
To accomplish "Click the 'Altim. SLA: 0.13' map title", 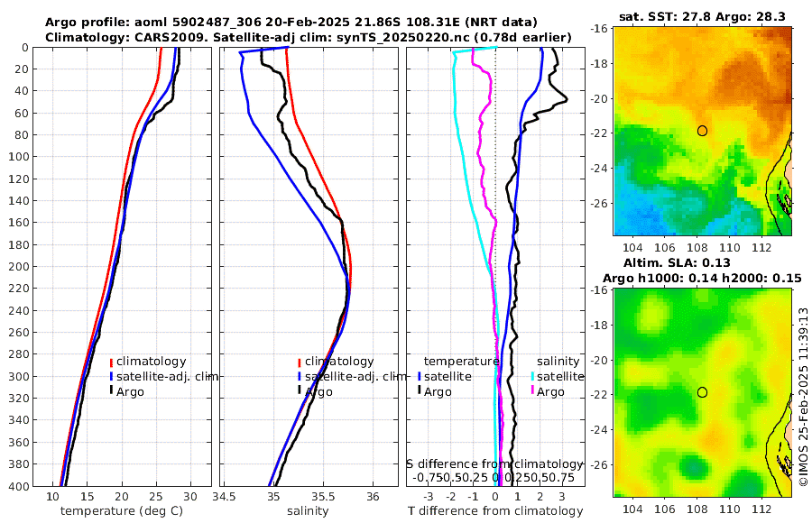I will click(x=677, y=262).
